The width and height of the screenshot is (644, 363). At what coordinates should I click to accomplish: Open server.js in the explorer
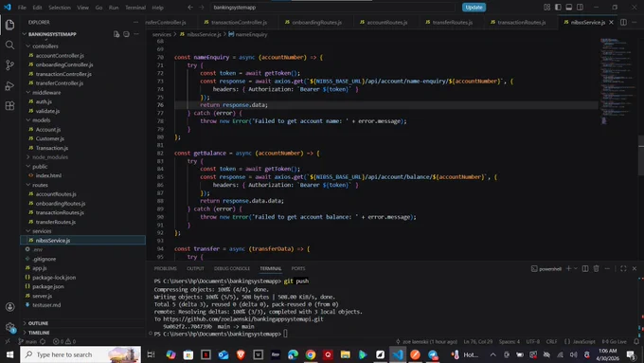(x=42, y=296)
